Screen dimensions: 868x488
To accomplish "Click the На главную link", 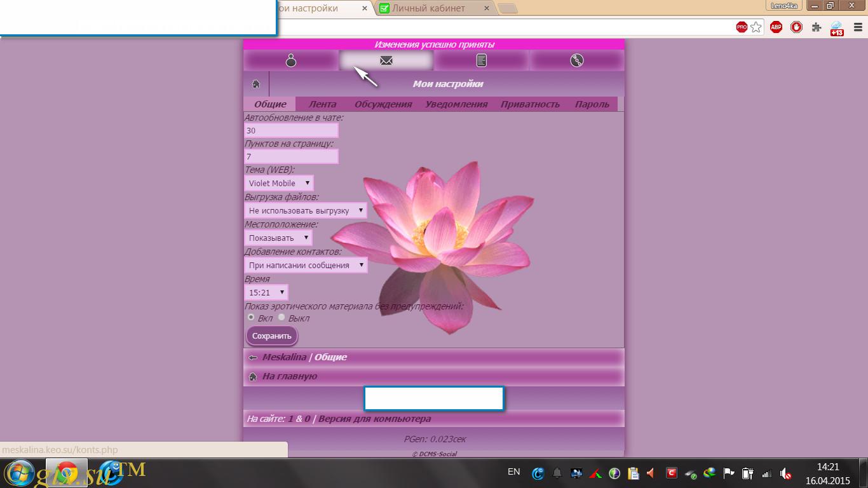I will [290, 376].
